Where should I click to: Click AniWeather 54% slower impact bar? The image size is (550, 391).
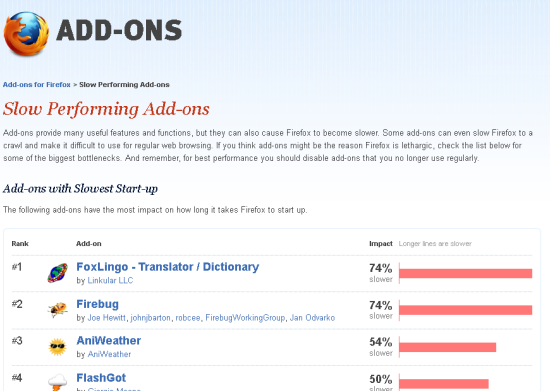(448, 347)
